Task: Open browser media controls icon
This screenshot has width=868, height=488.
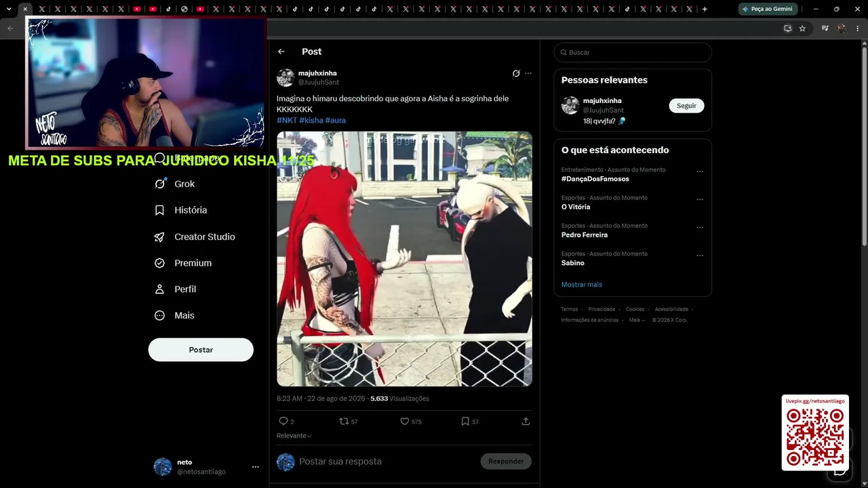Action: [825, 28]
